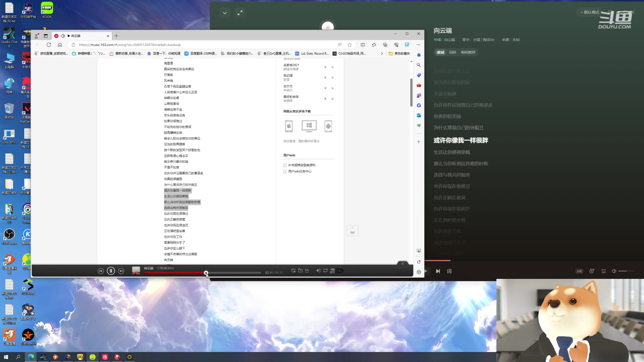Click the volume speaker icon in web player

(318, 270)
